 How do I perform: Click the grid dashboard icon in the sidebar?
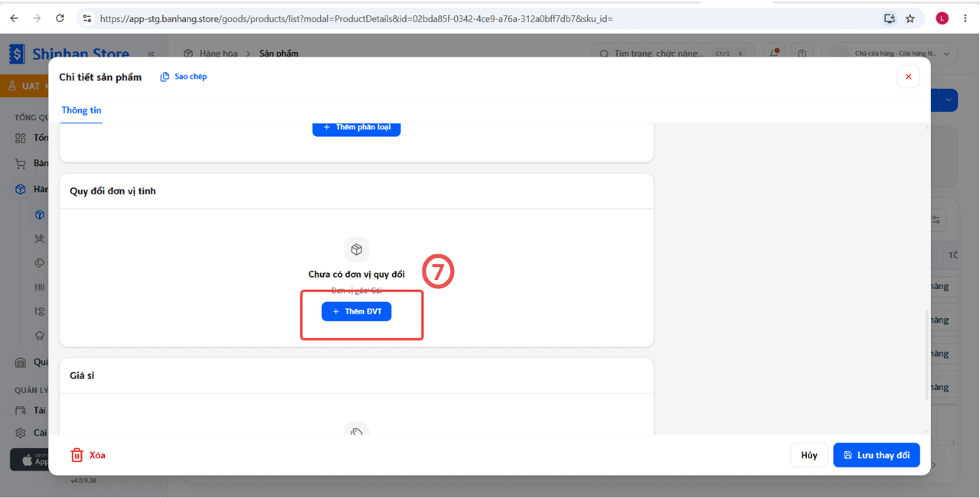click(21, 138)
